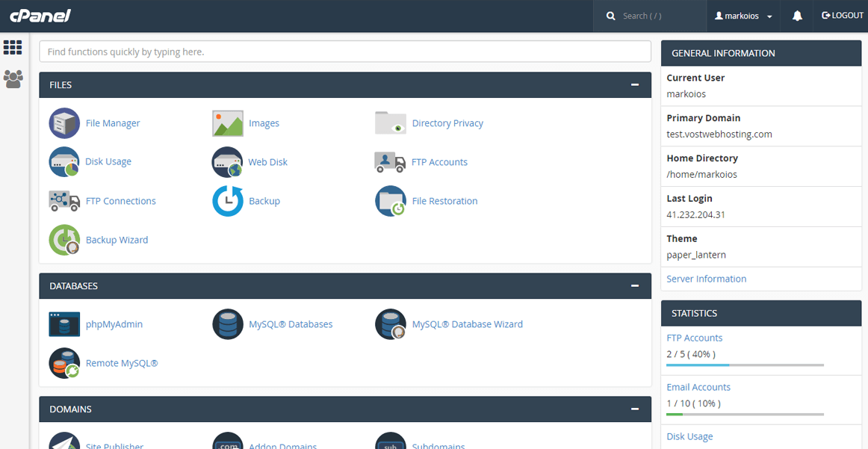Open the Subdomains icon
Image resolution: width=868 pixels, height=449 pixels.
point(391,442)
